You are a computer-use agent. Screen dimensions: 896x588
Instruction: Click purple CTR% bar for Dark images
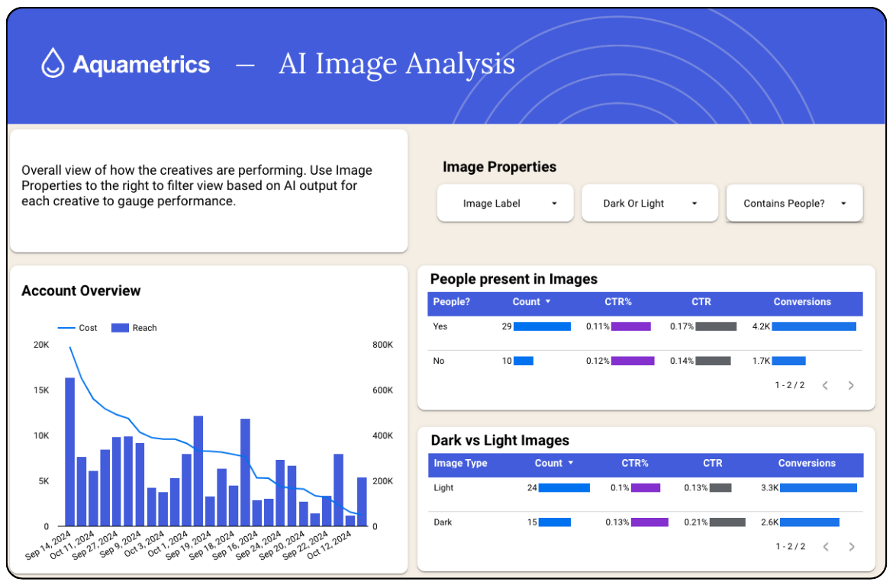(x=649, y=522)
